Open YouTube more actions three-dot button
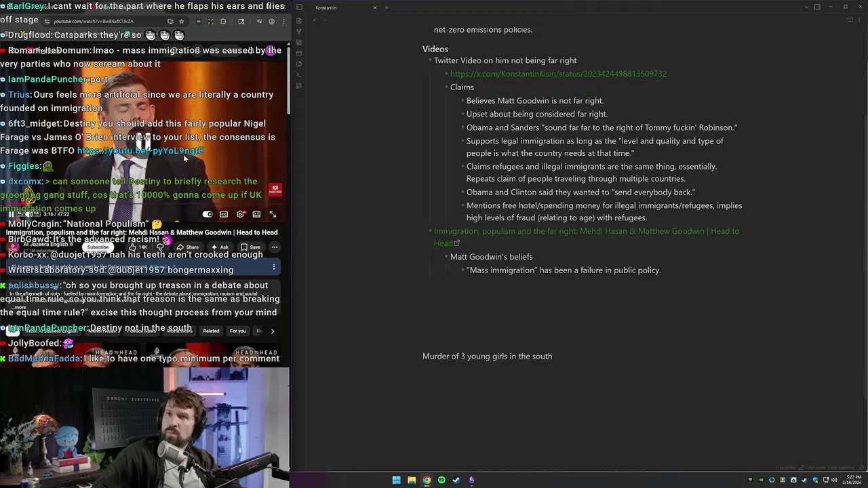 pos(274,247)
